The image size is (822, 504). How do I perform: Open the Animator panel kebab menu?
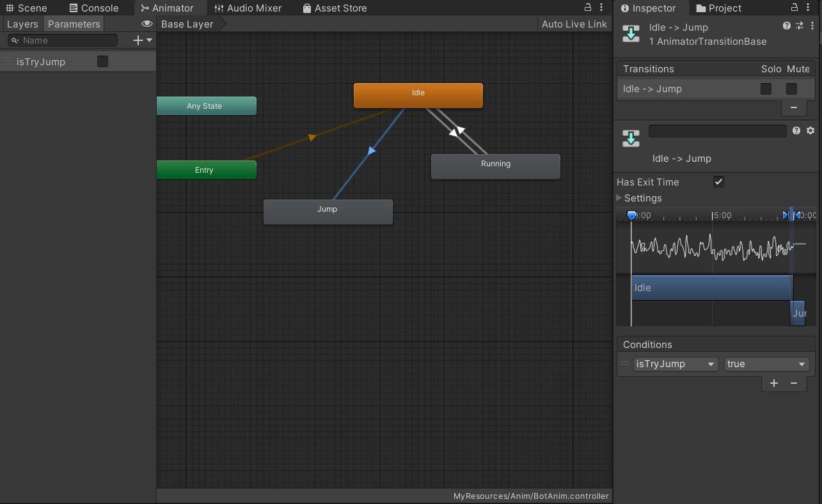[603, 8]
